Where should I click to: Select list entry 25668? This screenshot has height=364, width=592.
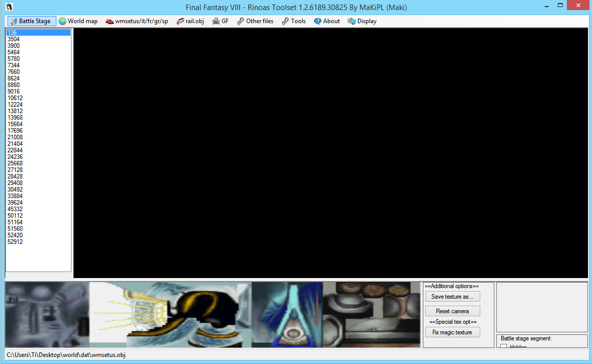coord(38,163)
